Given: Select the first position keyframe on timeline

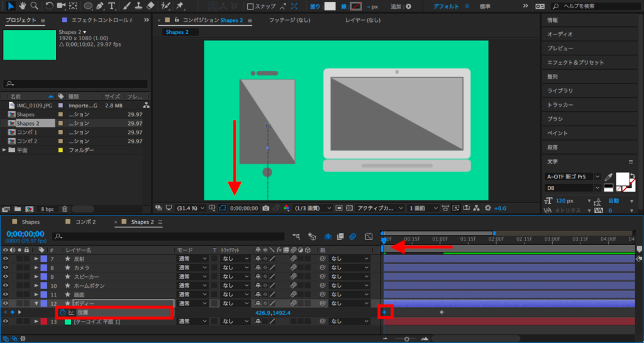Looking at the screenshot, I should click(x=384, y=312).
